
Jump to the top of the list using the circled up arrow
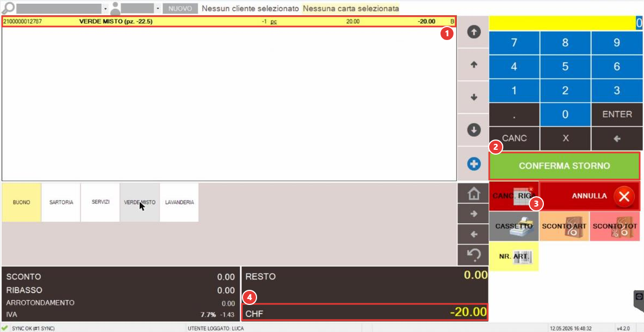tap(474, 32)
